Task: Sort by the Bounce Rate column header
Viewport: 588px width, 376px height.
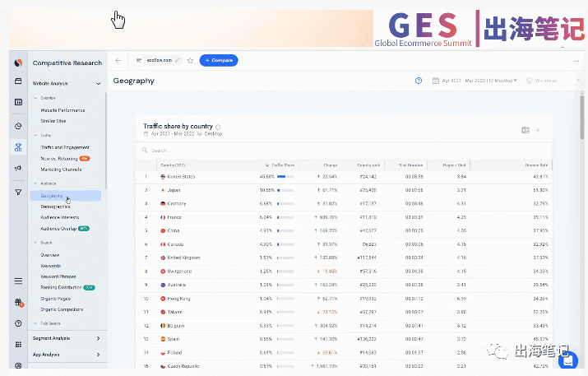Action: (537, 165)
